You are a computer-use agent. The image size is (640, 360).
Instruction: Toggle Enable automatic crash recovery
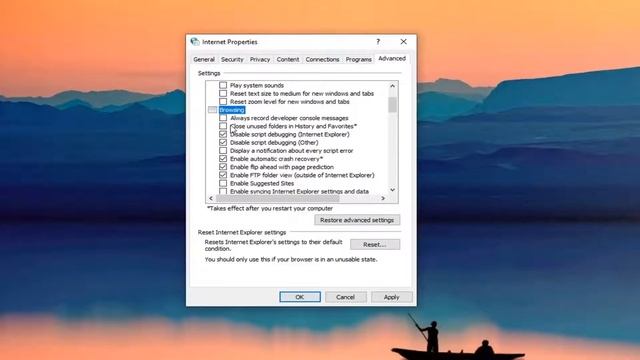(x=223, y=159)
